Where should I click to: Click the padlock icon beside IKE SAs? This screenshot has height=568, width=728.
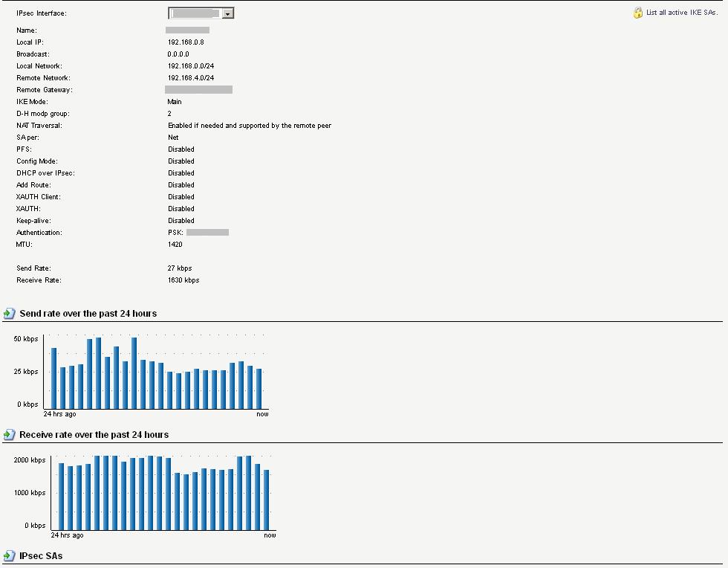pyautogui.click(x=637, y=13)
